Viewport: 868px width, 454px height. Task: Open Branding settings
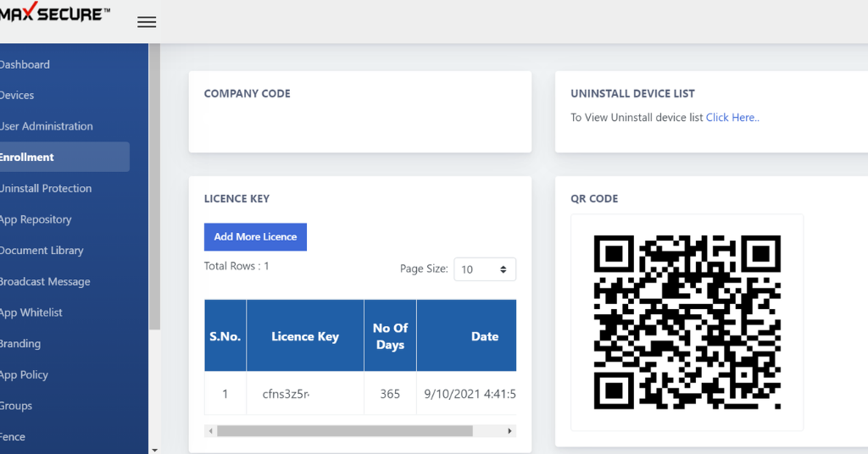20,343
